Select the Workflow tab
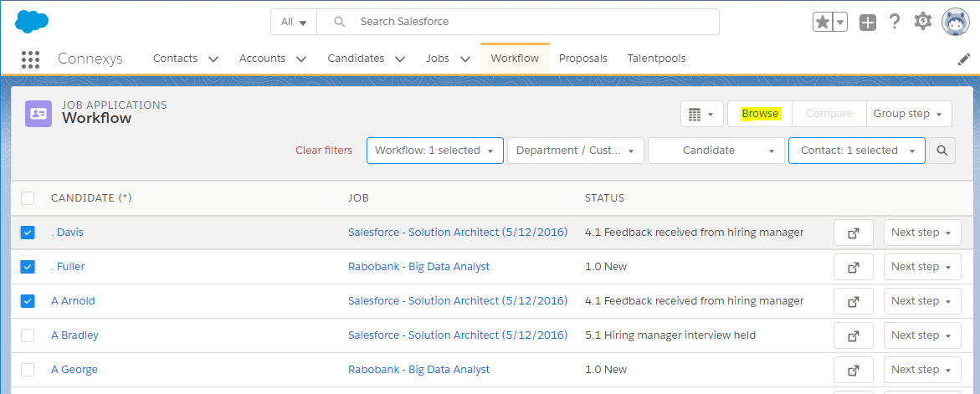This screenshot has width=980, height=394. (x=515, y=58)
